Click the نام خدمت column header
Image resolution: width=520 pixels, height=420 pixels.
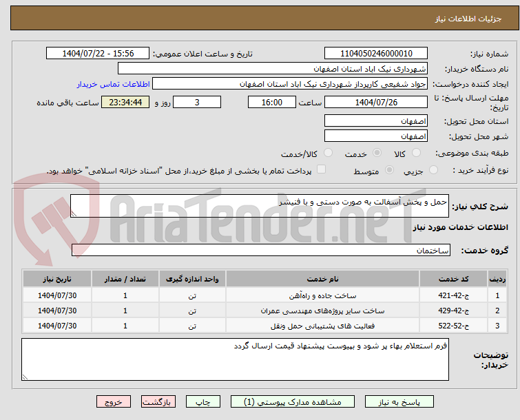tap(323, 279)
